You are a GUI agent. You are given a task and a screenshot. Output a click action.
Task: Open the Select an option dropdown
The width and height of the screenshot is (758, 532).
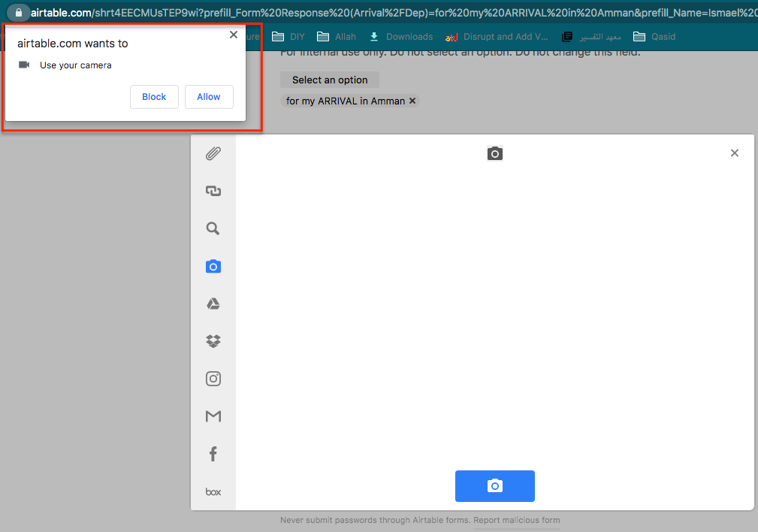pos(330,80)
